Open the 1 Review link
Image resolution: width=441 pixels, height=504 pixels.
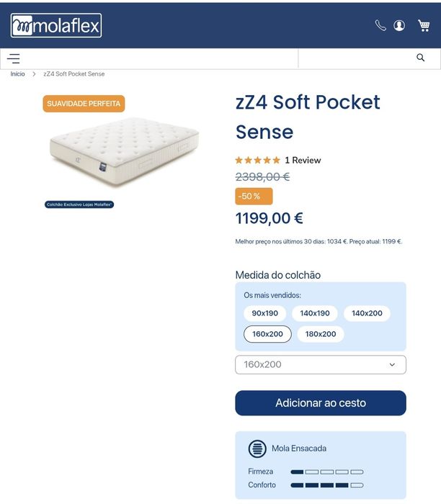click(303, 161)
